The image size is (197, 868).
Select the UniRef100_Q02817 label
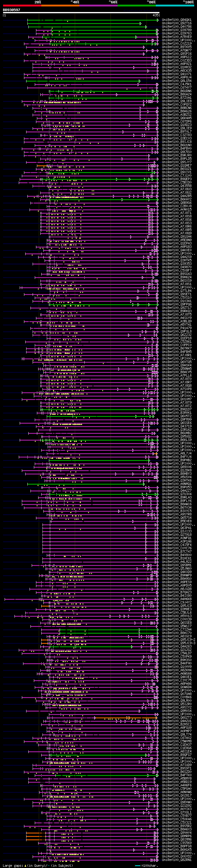point(176,795)
